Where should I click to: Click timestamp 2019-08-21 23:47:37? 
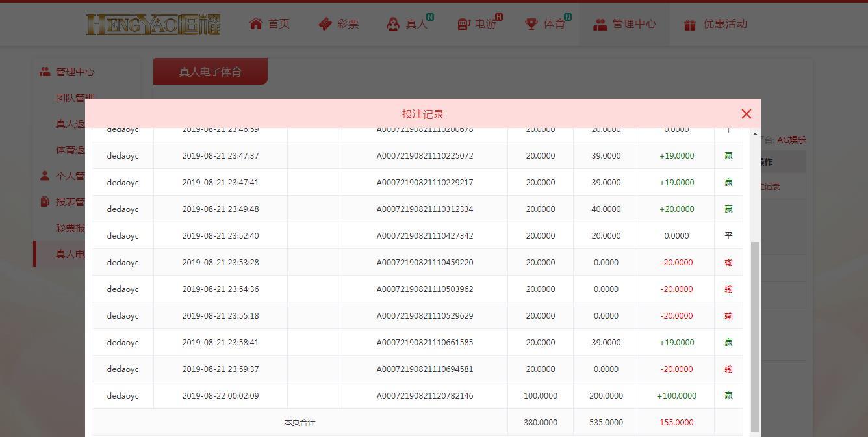pos(220,156)
